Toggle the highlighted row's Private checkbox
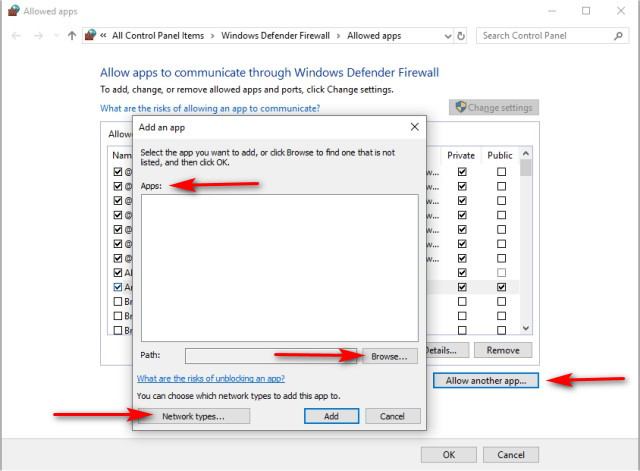 (x=462, y=287)
